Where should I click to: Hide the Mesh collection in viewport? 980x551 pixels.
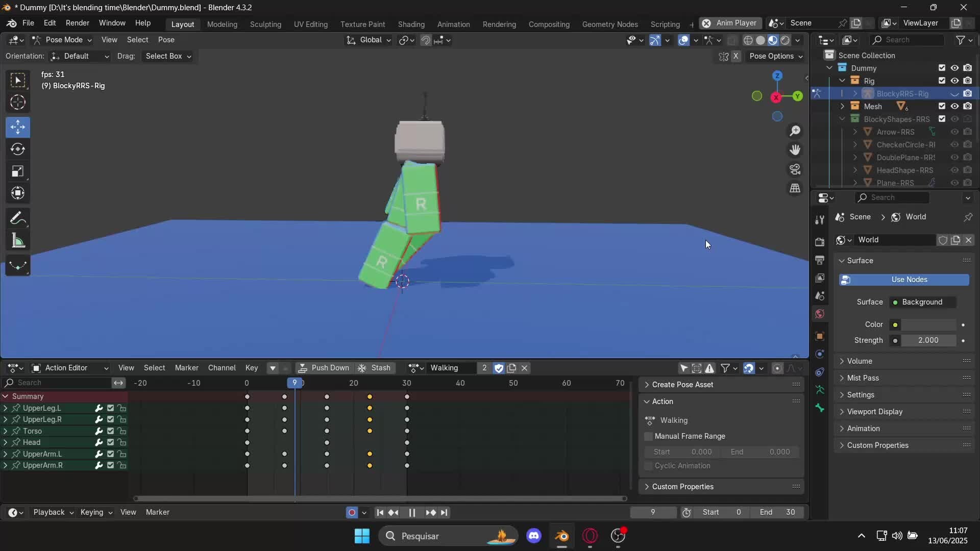(954, 106)
